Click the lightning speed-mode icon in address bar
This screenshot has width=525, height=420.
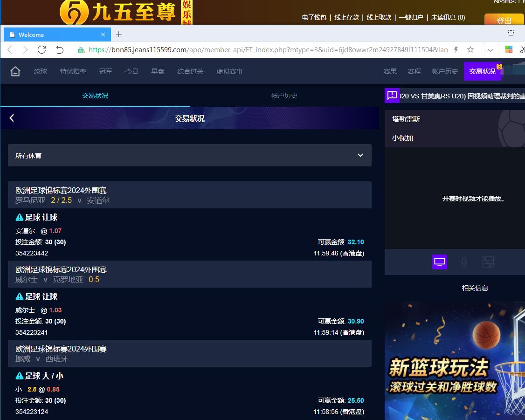coord(456,50)
